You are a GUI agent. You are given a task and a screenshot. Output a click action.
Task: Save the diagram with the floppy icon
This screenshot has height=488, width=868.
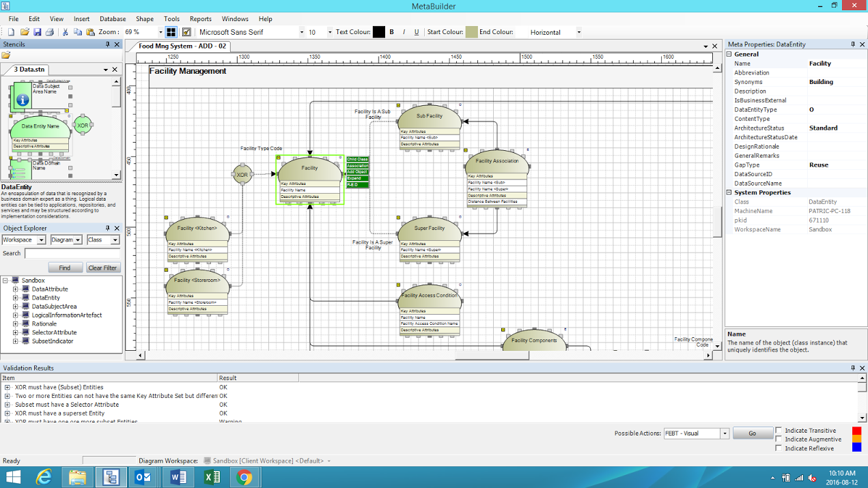click(x=37, y=32)
